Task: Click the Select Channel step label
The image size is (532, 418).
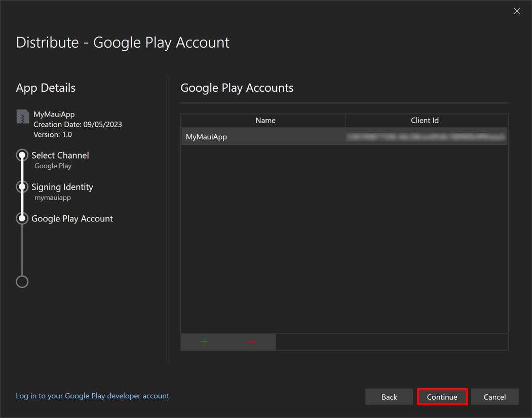Action: pyautogui.click(x=60, y=155)
